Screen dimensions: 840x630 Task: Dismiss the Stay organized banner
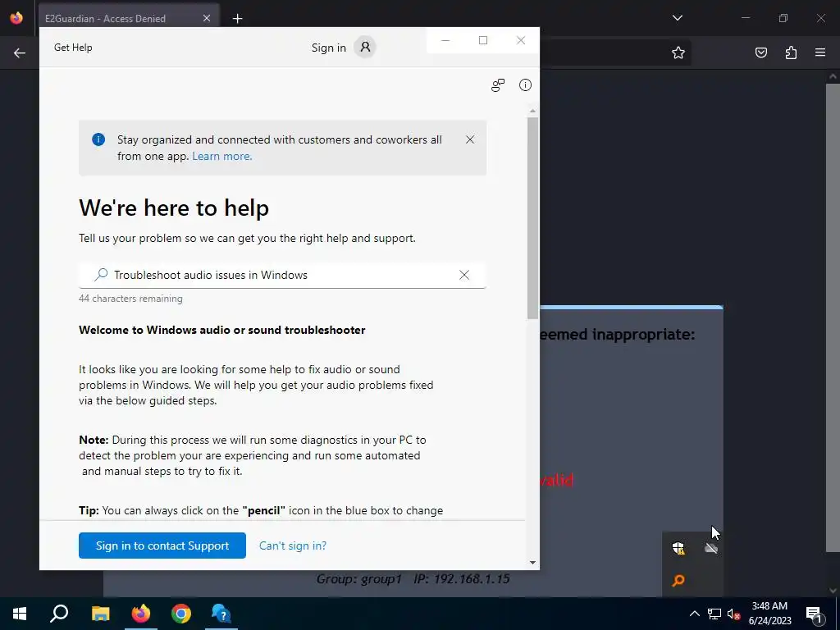[470, 139]
